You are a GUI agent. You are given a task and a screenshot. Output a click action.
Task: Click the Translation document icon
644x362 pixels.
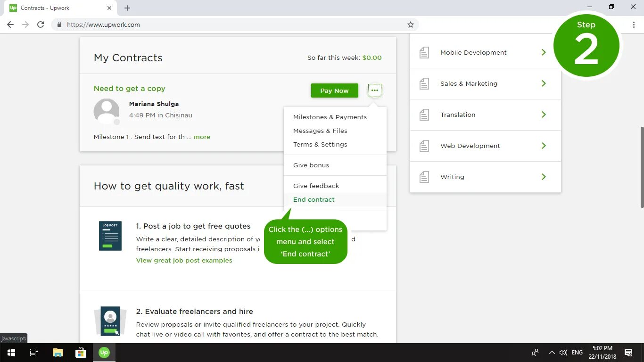[x=424, y=115]
